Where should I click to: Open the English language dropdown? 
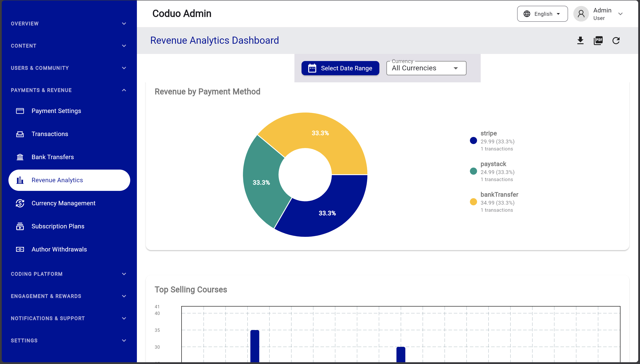(x=542, y=14)
